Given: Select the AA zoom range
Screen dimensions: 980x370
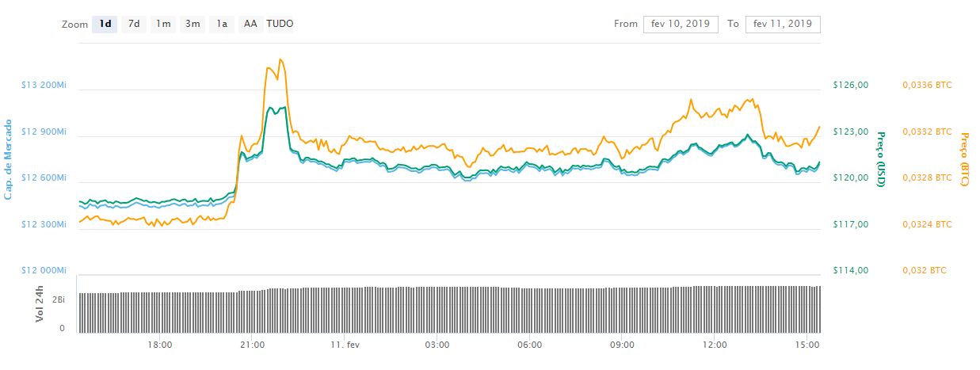Looking at the screenshot, I should (250, 24).
